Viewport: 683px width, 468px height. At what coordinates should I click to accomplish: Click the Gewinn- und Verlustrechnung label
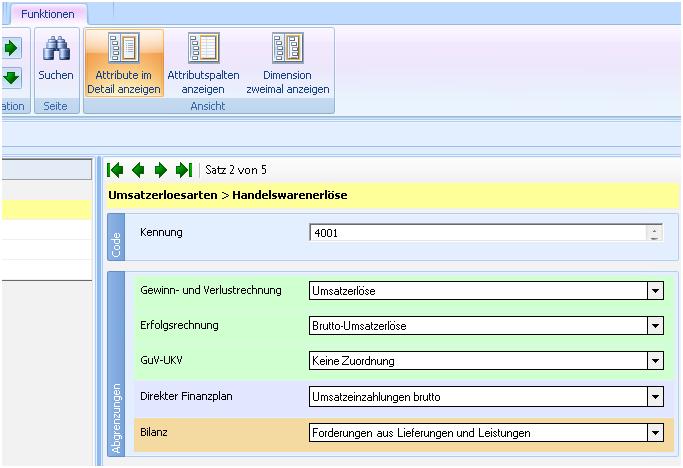[x=211, y=290]
